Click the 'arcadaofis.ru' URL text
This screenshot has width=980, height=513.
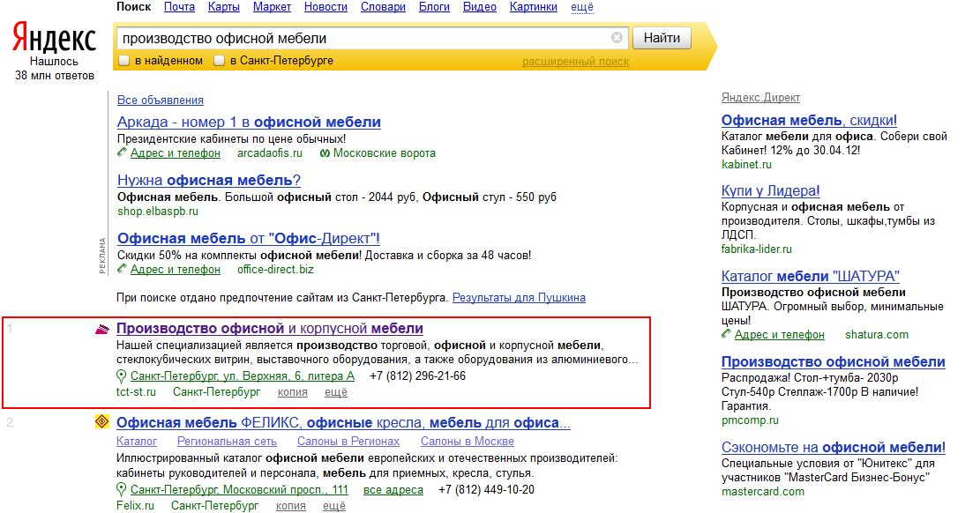tap(269, 153)
